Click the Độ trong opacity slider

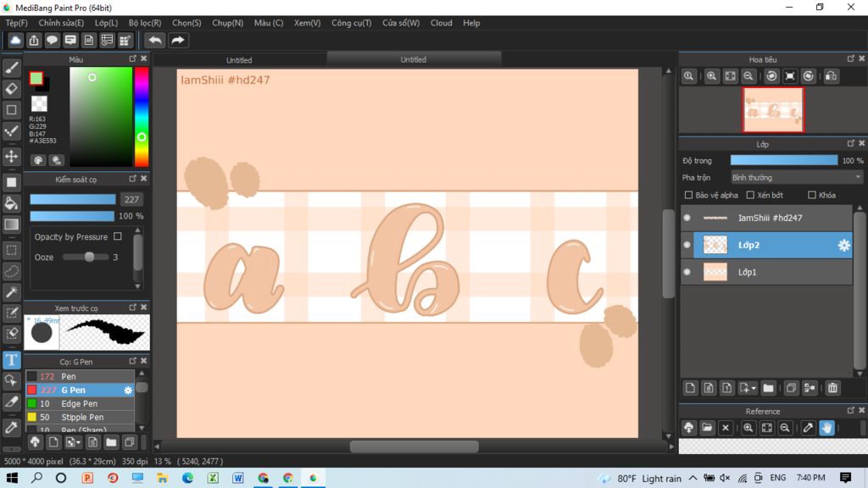(783, 160)
